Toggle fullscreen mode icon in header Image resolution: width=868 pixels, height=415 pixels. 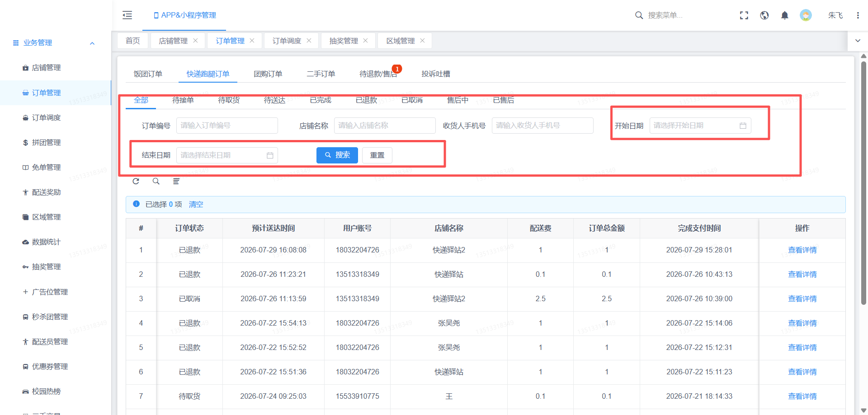[744, 15]
